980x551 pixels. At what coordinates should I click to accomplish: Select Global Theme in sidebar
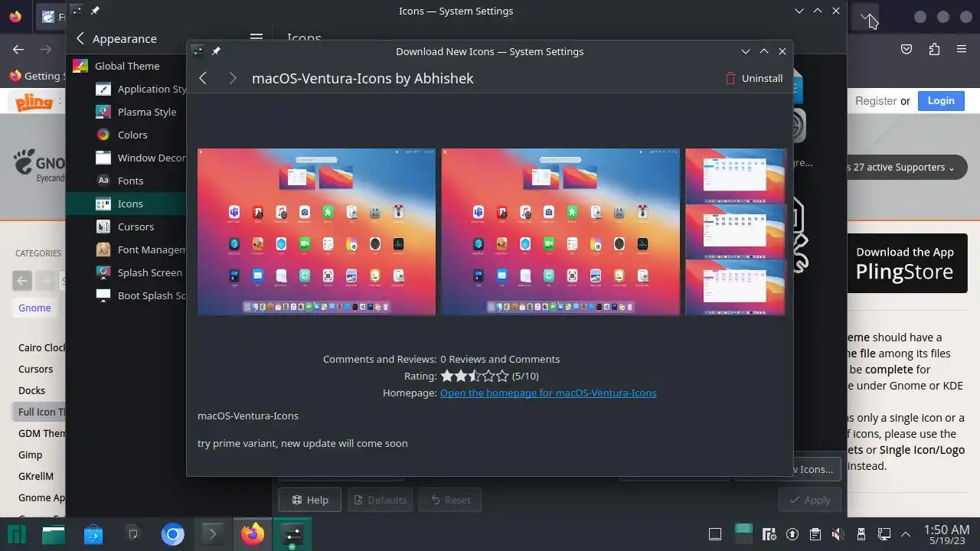pos(127,66)
